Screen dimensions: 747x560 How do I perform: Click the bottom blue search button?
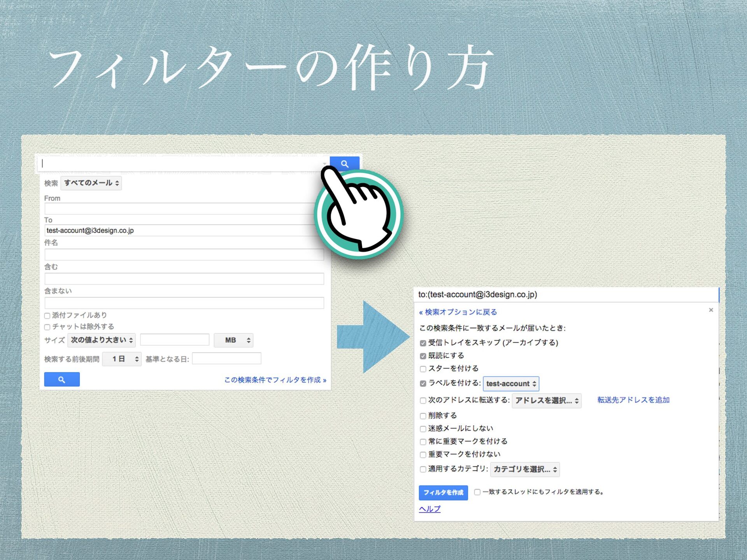[62, 380]
